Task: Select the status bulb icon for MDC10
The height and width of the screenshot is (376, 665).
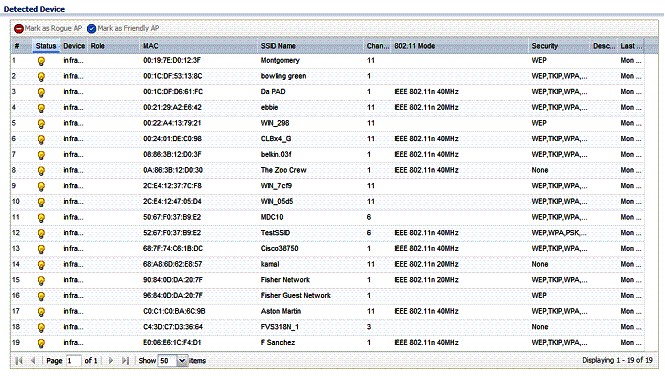Action: 41,218
